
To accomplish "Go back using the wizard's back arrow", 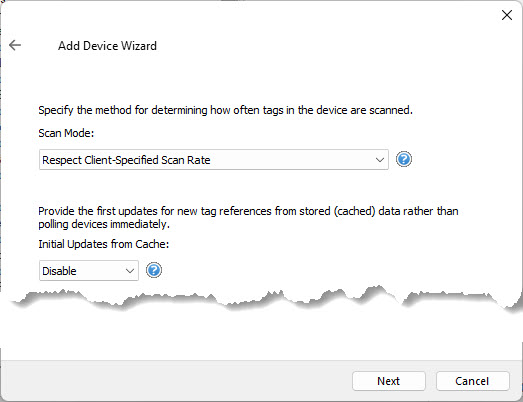I will [15, 45].
